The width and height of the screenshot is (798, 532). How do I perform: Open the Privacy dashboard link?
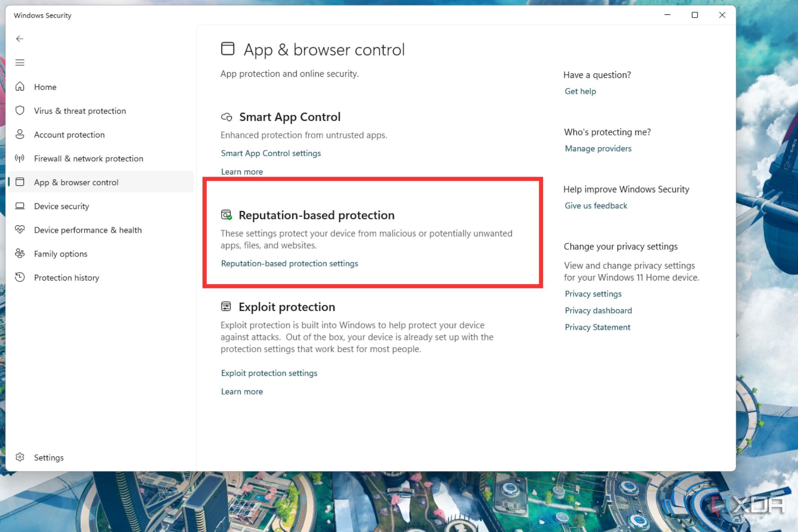click(598, 310)
